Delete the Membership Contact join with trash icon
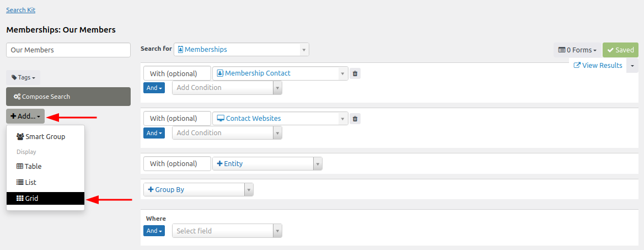Viewport: 644px width, 250px height. click(x=355, y=73)
